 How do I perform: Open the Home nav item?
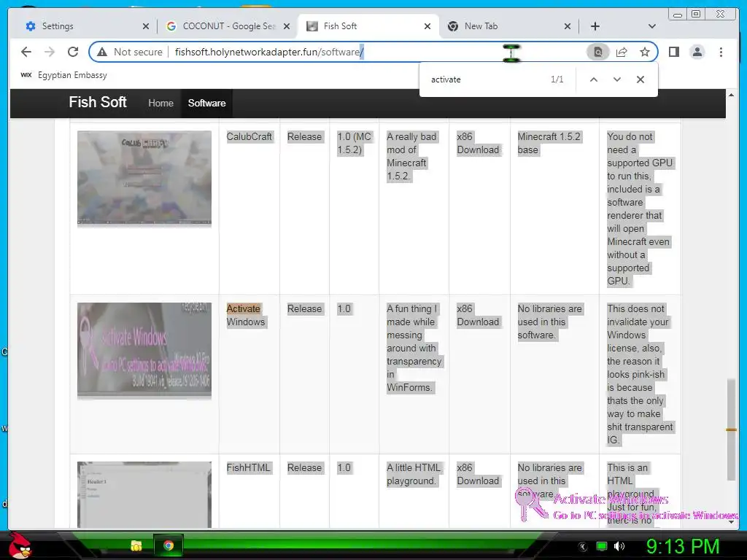(160, 103)
